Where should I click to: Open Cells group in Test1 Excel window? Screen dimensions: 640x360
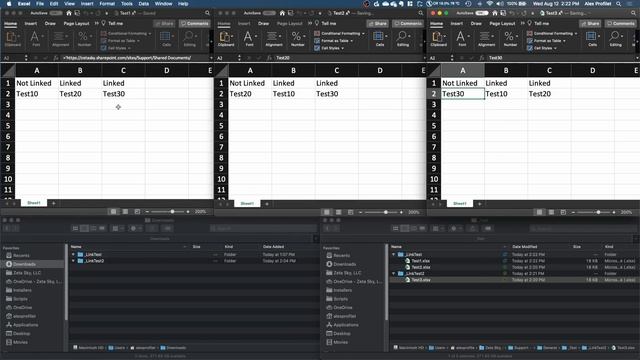pyautogui.click(x=166, y=39)
